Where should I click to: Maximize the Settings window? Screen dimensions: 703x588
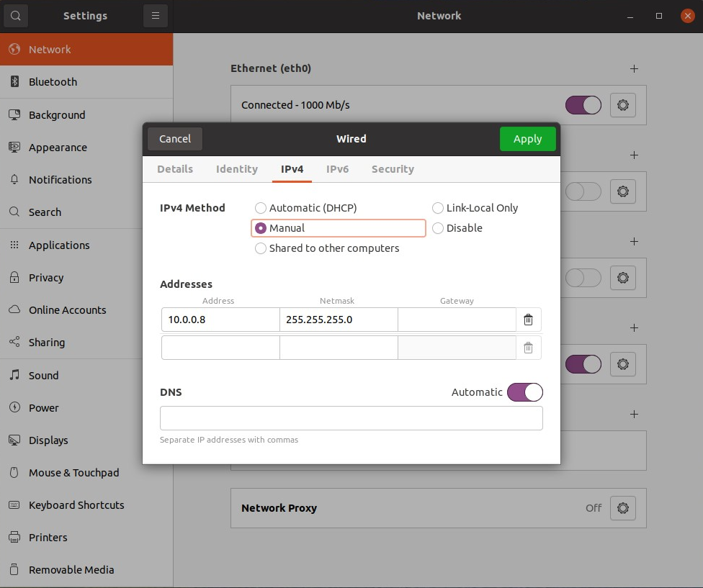[658, 16]
